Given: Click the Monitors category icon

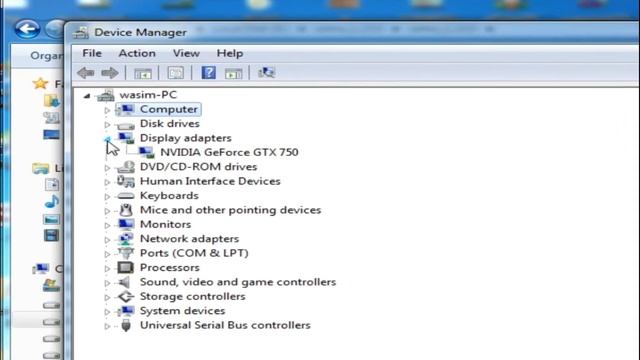Looking at the screenshot, I should tap(126, 224).
